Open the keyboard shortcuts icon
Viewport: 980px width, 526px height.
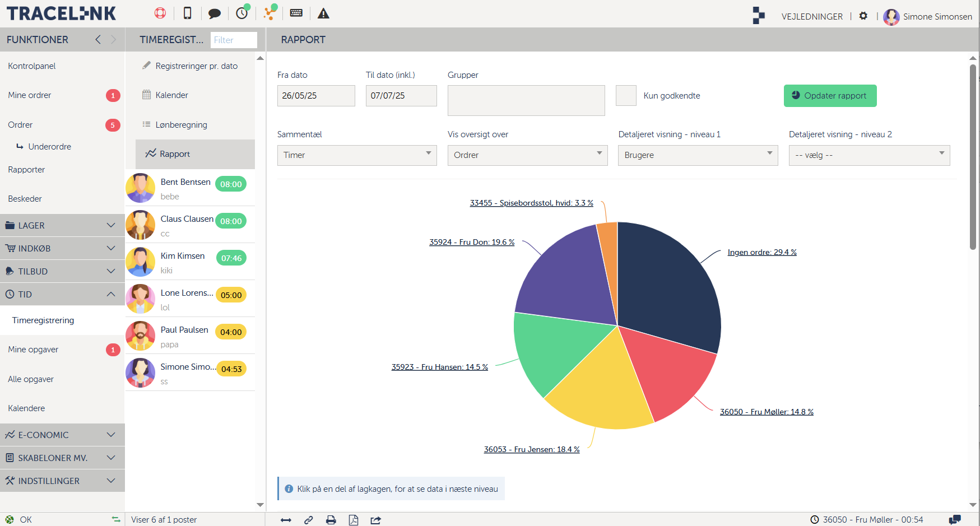[296, 13]
